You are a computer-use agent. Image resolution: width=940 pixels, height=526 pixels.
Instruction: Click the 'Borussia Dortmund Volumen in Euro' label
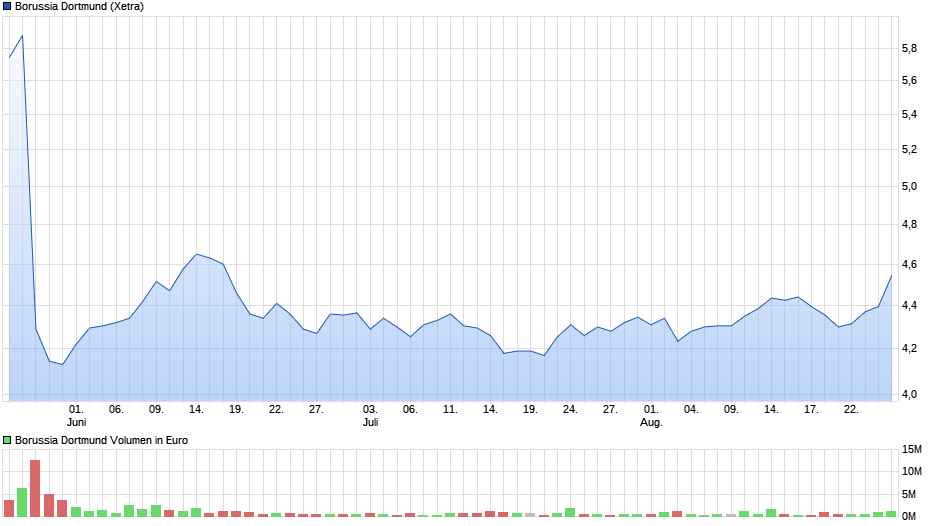(101, 440)
